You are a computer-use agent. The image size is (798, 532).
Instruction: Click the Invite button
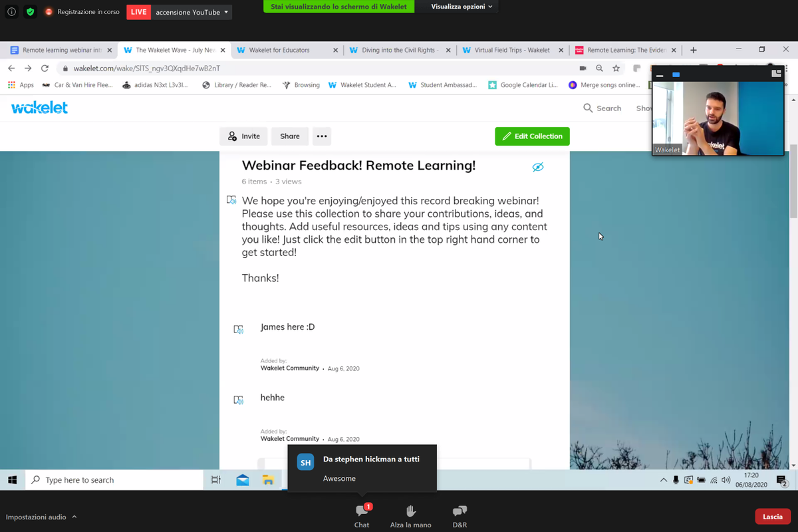tap(243, 136)
